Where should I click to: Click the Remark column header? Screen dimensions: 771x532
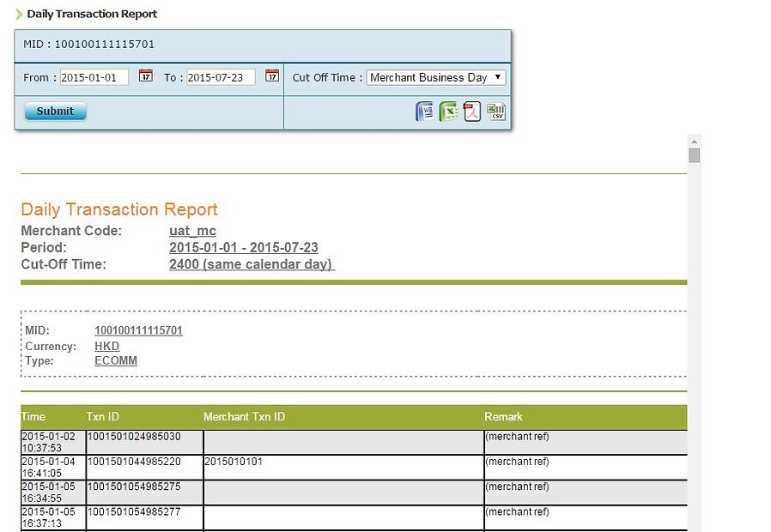(503, 416)
